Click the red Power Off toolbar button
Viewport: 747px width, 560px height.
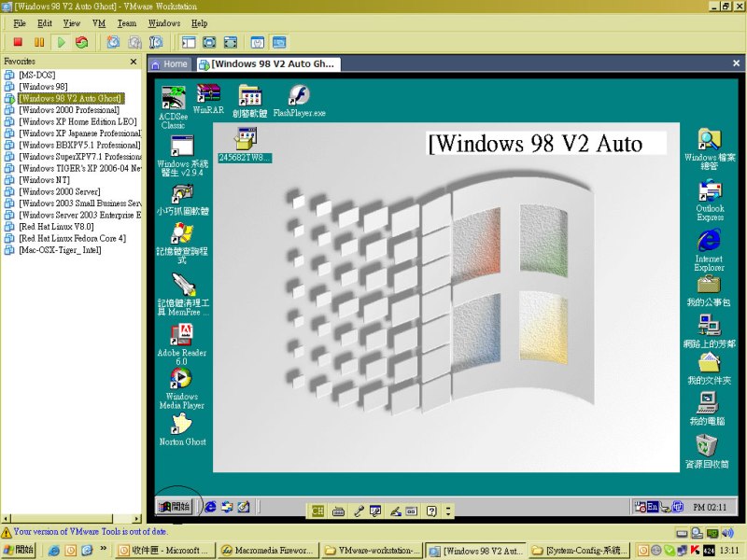point(18,42)
